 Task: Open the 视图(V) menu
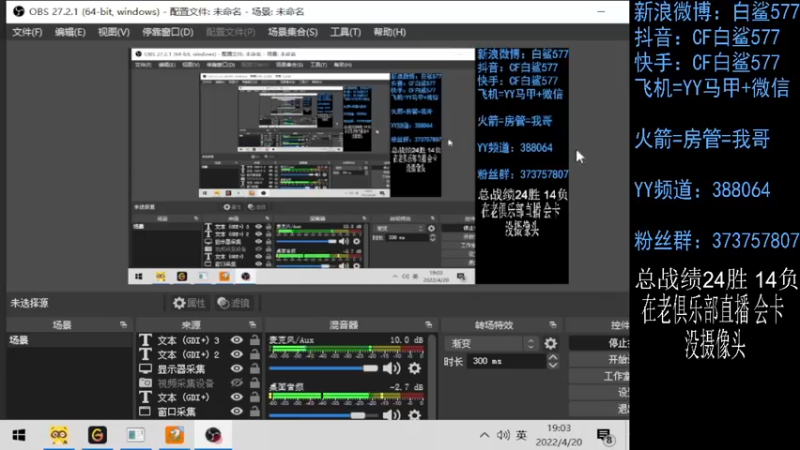113,32
